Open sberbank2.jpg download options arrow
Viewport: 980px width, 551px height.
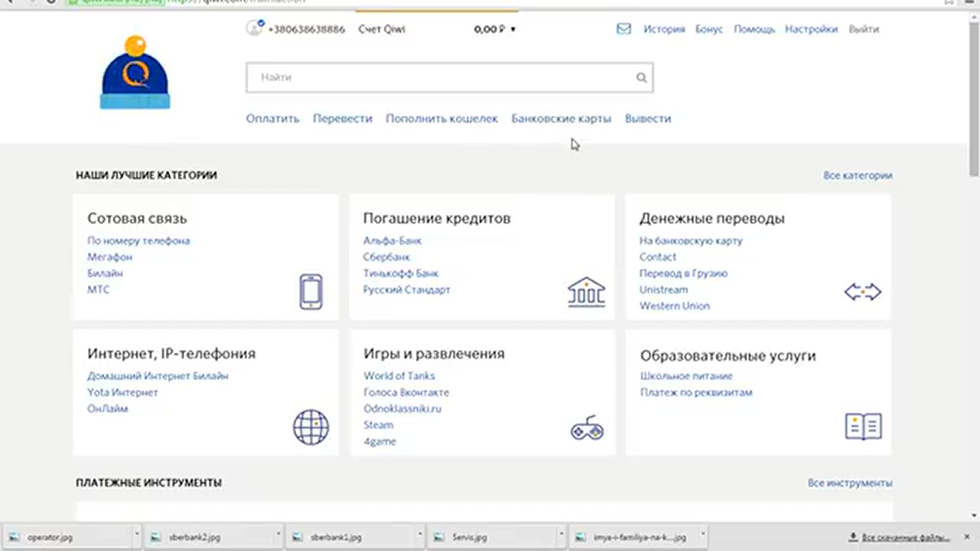pos(278,534)
